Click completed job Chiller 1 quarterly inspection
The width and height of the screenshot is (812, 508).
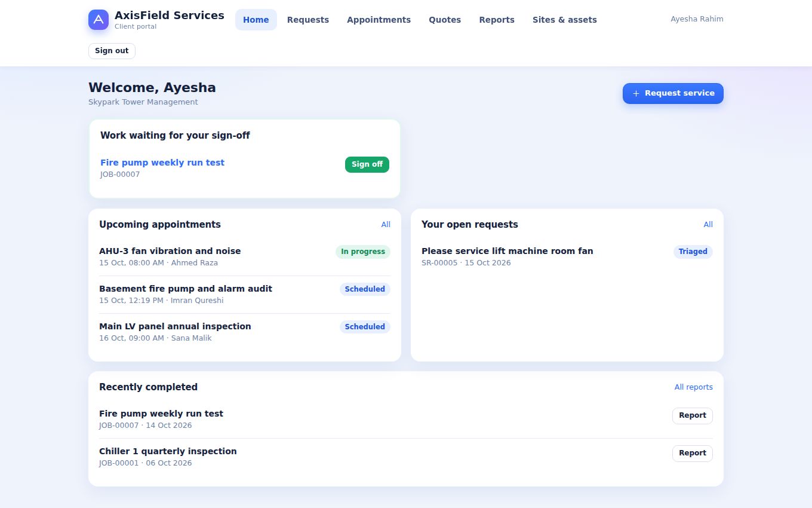[168, 451]
